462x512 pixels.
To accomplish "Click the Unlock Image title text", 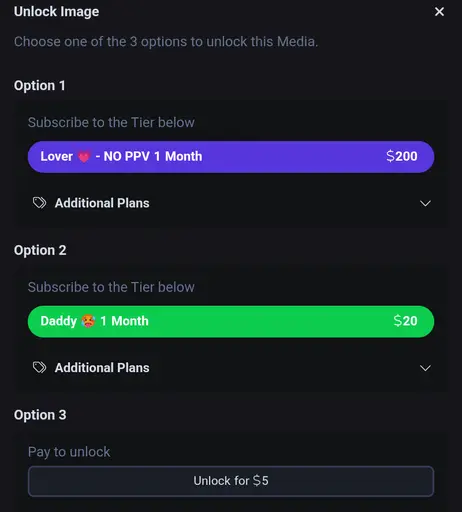I will 56,12.
